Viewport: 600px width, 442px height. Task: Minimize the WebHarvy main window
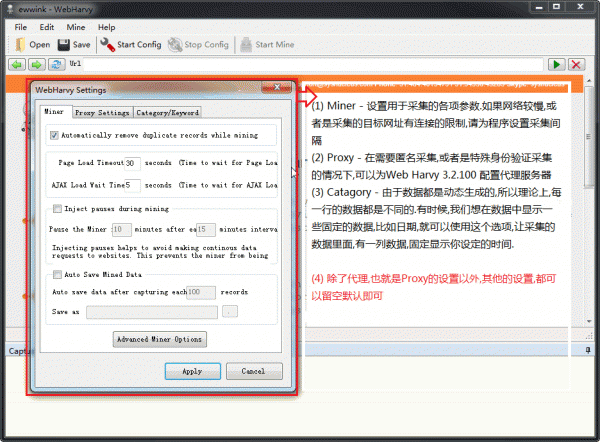point(539,7)
